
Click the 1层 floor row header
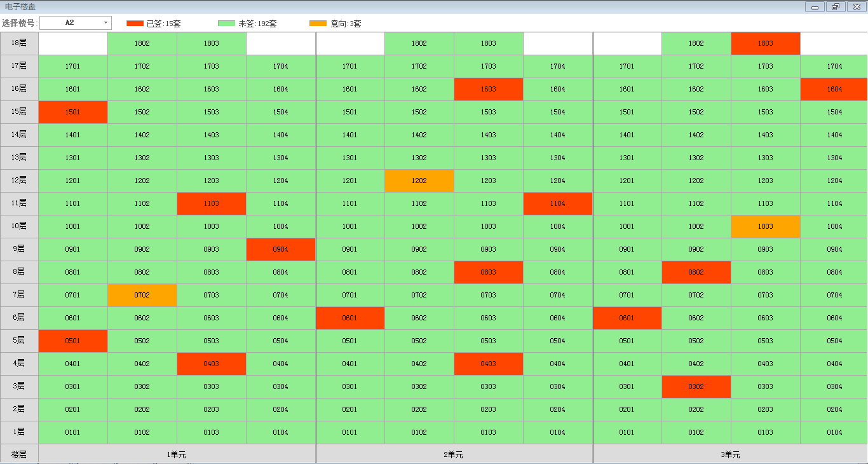pos(19,432)
